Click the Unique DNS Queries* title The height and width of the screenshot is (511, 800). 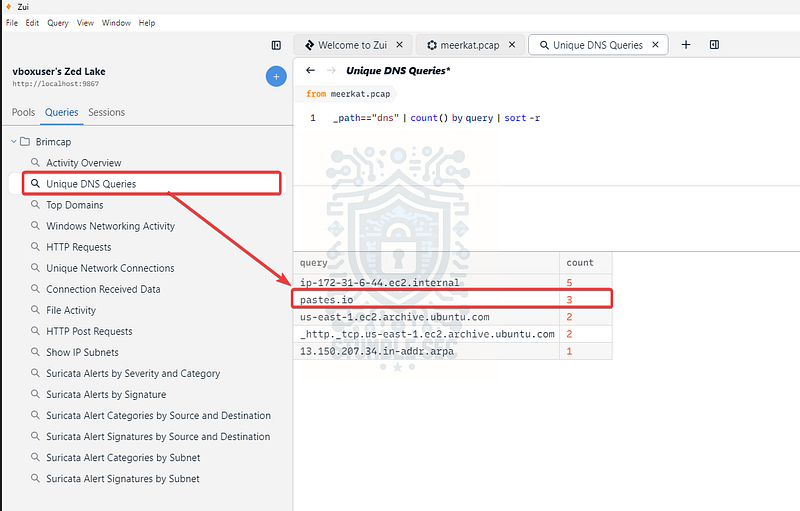[398, 71]
